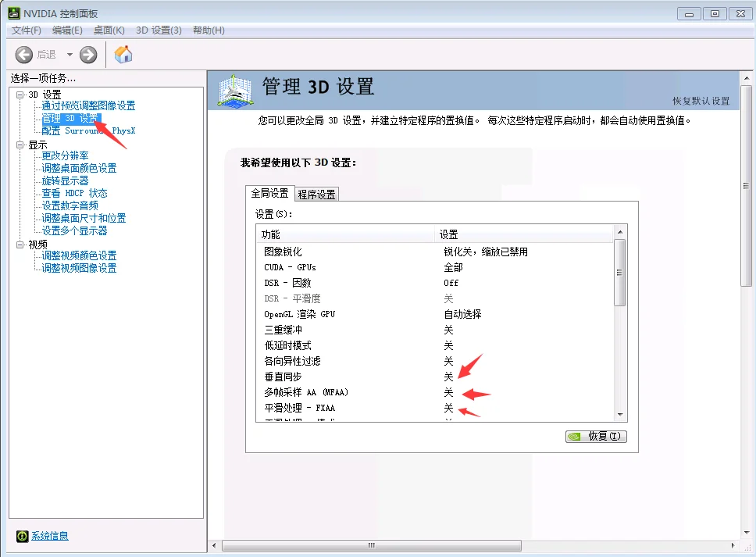756x557 pixels.
Task: Click the horizontal scrollbar thumb
Action: 371,545
